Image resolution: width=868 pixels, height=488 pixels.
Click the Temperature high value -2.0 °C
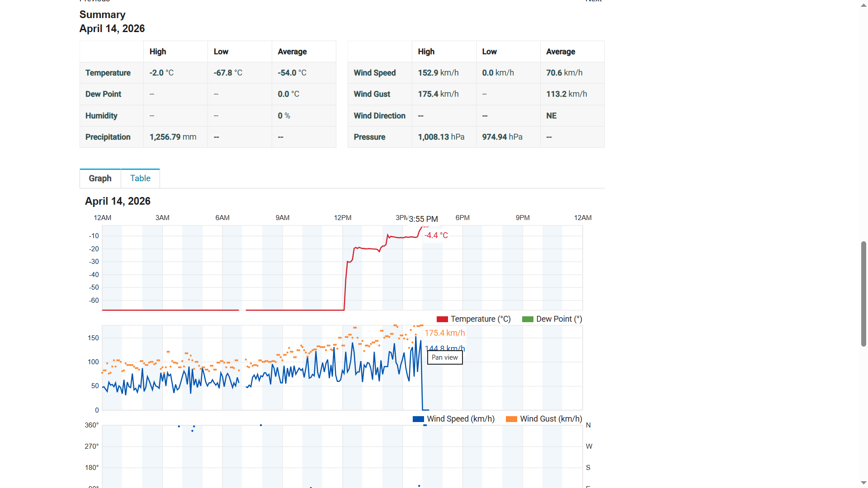(161, 73)
